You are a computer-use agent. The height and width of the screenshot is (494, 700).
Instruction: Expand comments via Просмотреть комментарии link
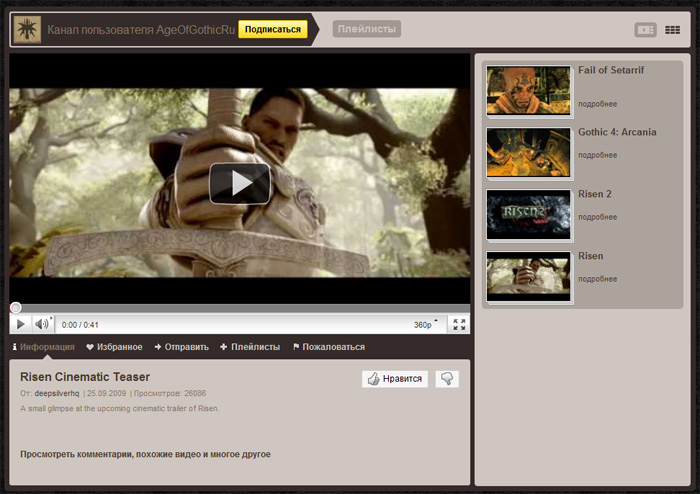click(145, 454)
